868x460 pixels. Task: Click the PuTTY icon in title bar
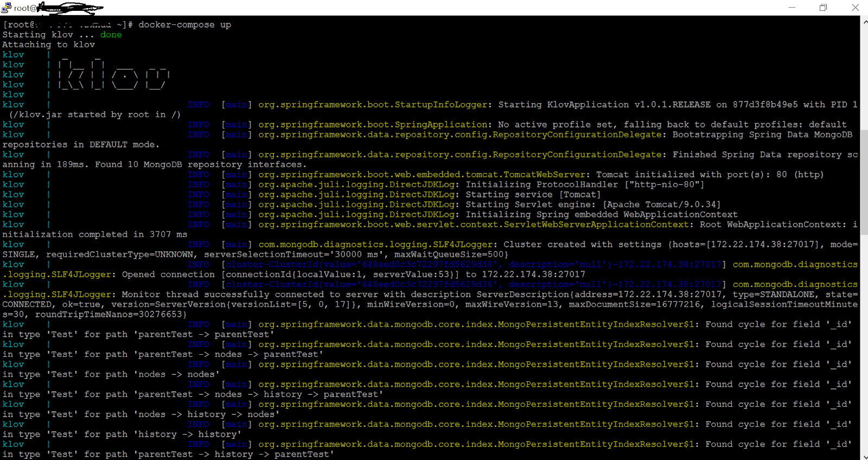click(x=6, y=8)
